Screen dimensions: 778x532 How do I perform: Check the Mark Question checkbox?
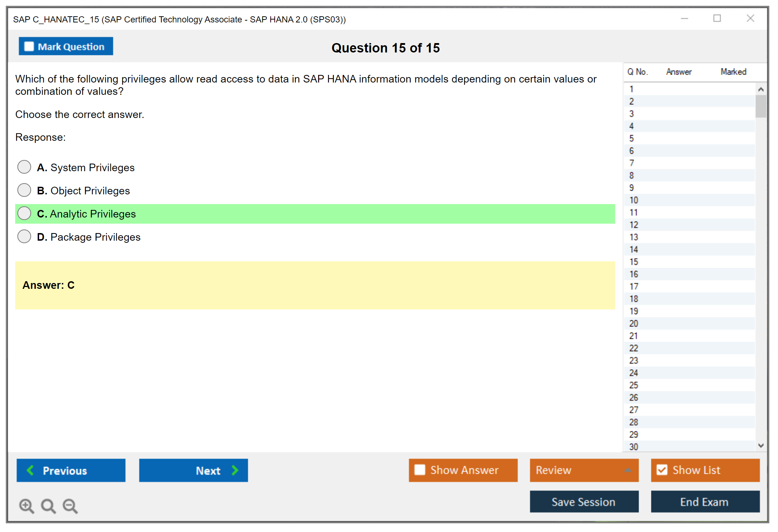click(x=29, y=47)
